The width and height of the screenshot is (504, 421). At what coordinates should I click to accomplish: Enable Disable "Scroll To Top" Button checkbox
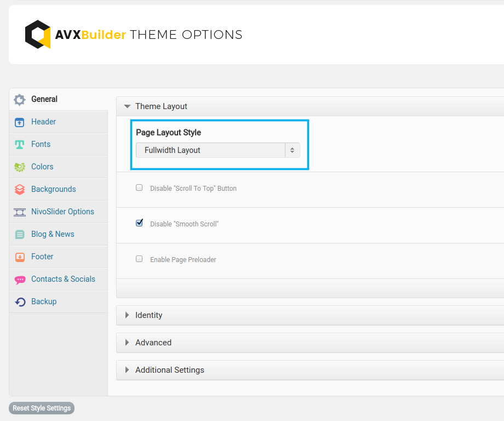point(139,187)
